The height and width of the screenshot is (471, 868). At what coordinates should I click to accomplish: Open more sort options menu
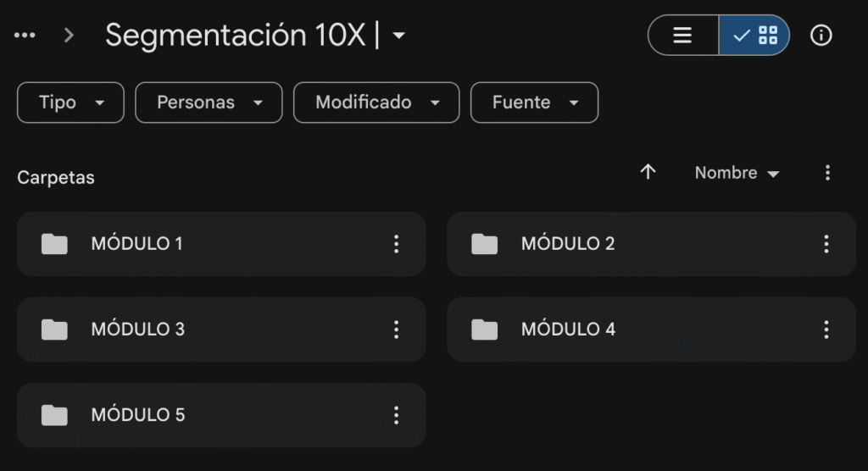tap(827, 173)
